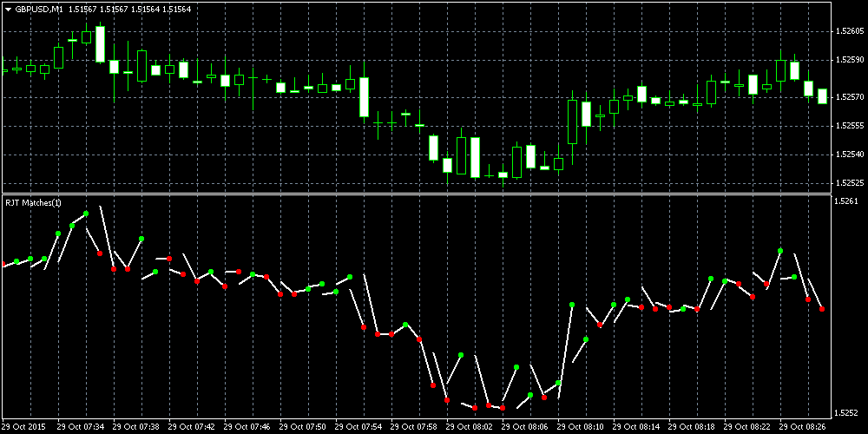Click the 29 Oct 08:18 time label

pyautogui.click(x=693, y=427)
